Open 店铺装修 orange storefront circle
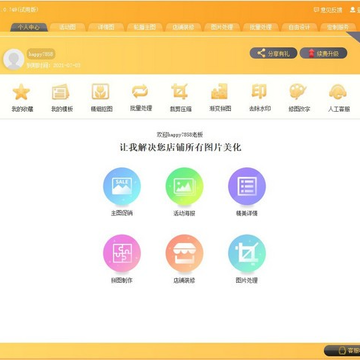Screen dimensions: 360x360 (184, 253)
